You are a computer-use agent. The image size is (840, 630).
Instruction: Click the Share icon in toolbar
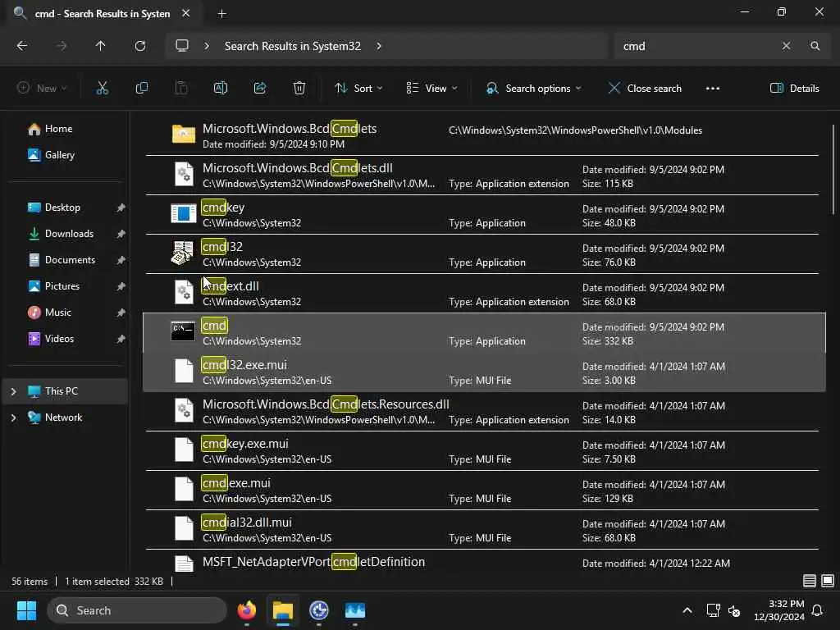click(x=260, y=89)
